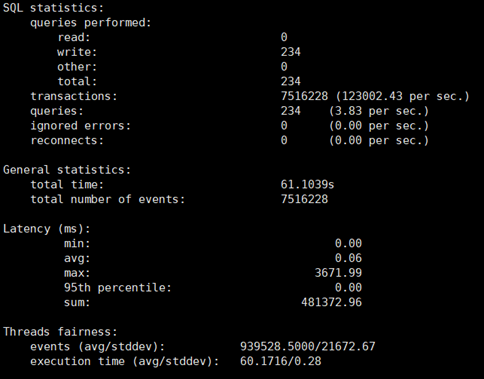This screenshot has height=379, width=484.
Task: Click the ignored errors label
Action: 81,126
